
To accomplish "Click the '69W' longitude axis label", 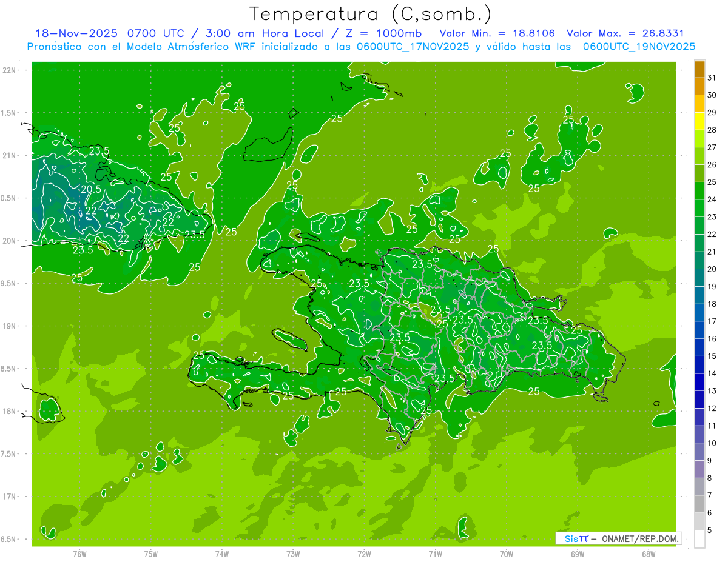I will coord(578,554).
